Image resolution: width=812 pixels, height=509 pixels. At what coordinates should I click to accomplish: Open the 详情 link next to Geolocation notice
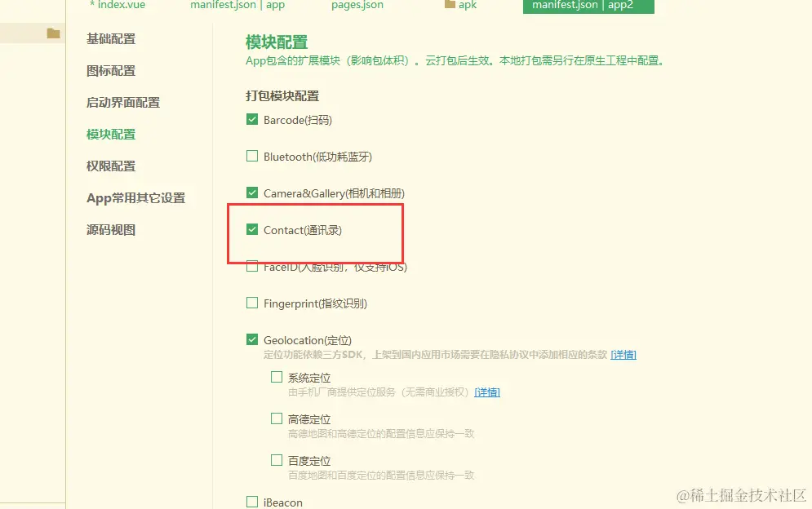[623, 354]
